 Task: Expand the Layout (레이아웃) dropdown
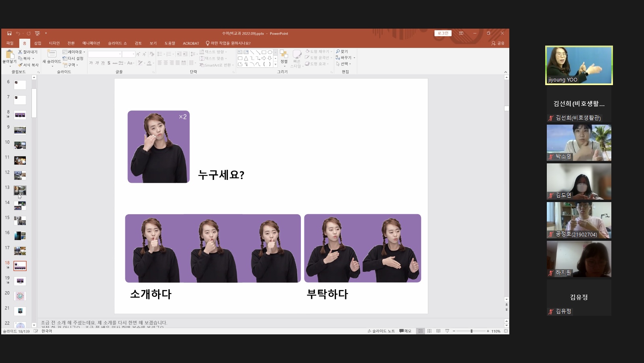pos(74,52)
